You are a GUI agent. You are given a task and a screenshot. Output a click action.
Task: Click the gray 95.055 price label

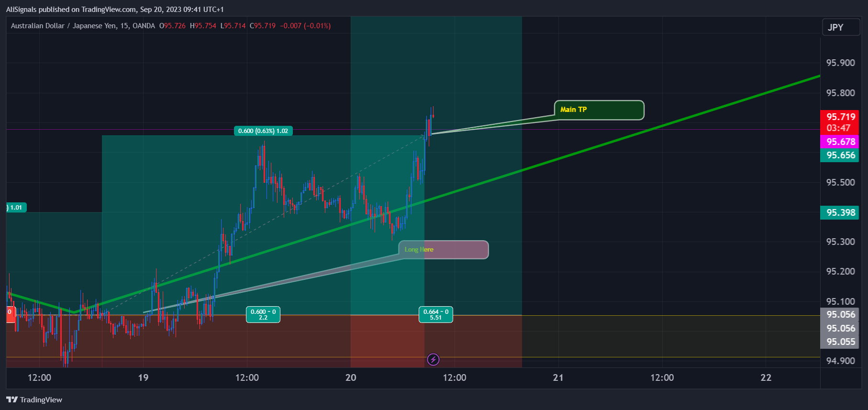[841, 342]
